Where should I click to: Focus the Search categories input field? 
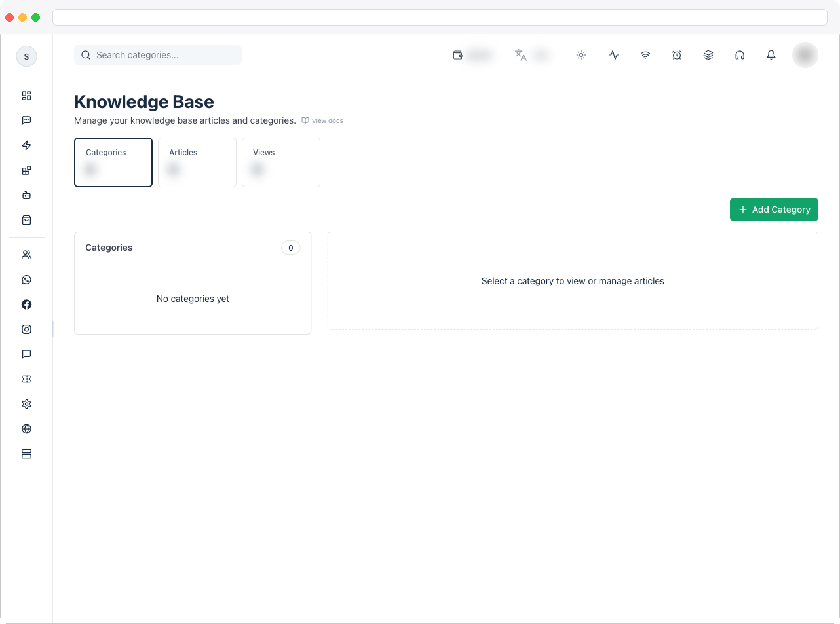pyautogui.click(x=158, y=55)
